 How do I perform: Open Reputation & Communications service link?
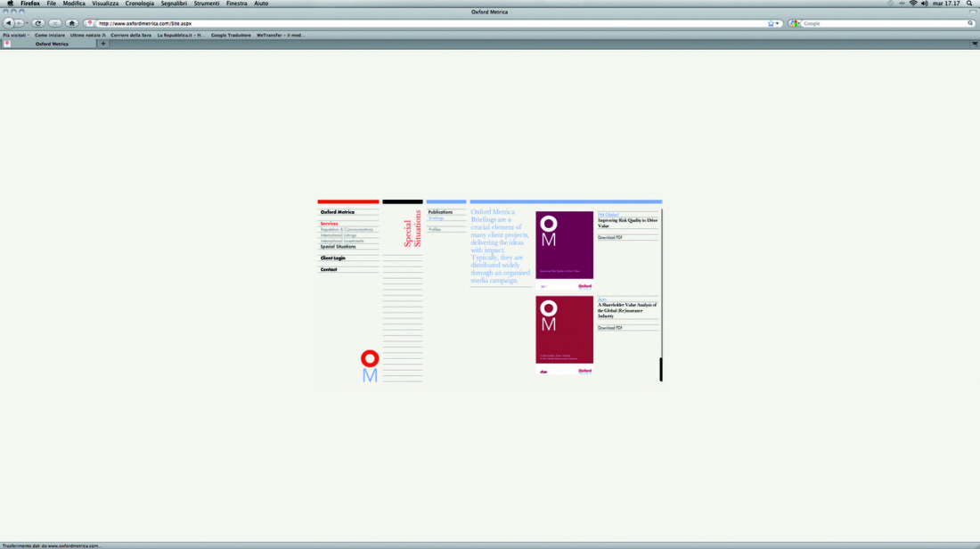347,229
